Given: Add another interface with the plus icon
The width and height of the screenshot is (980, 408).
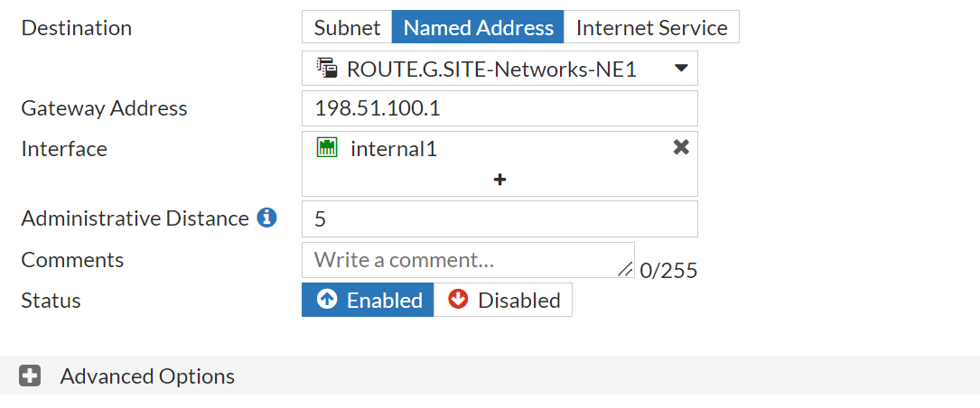Looking at the screenshot, I should (499, 180).
